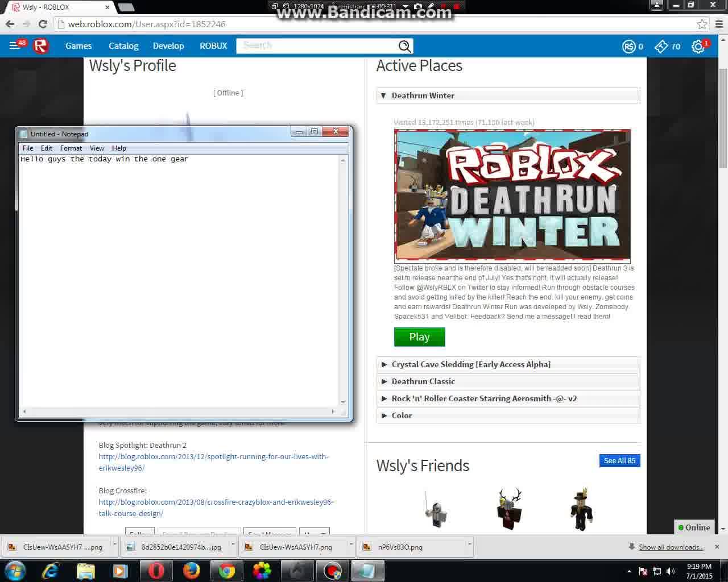Click Show all downloads link
This screenshot has height=582, width=728.
coord(671,547)
